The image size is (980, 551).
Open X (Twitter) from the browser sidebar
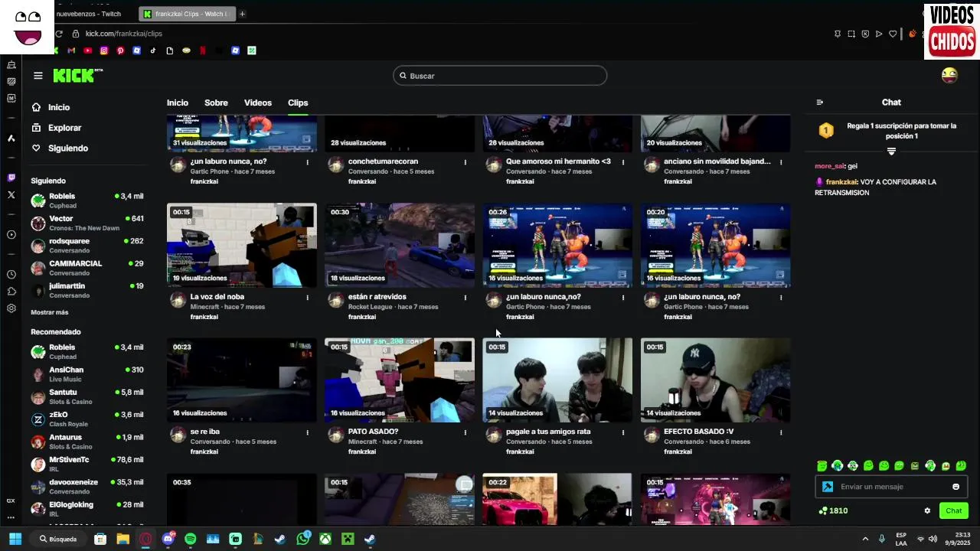[11, 195]
